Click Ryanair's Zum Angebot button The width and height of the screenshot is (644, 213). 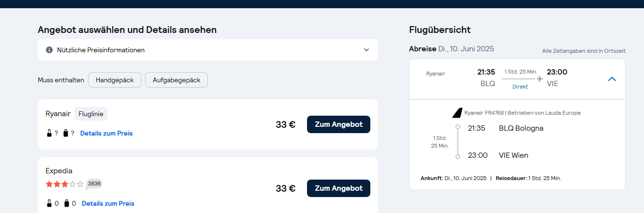(x=338, y=124)
